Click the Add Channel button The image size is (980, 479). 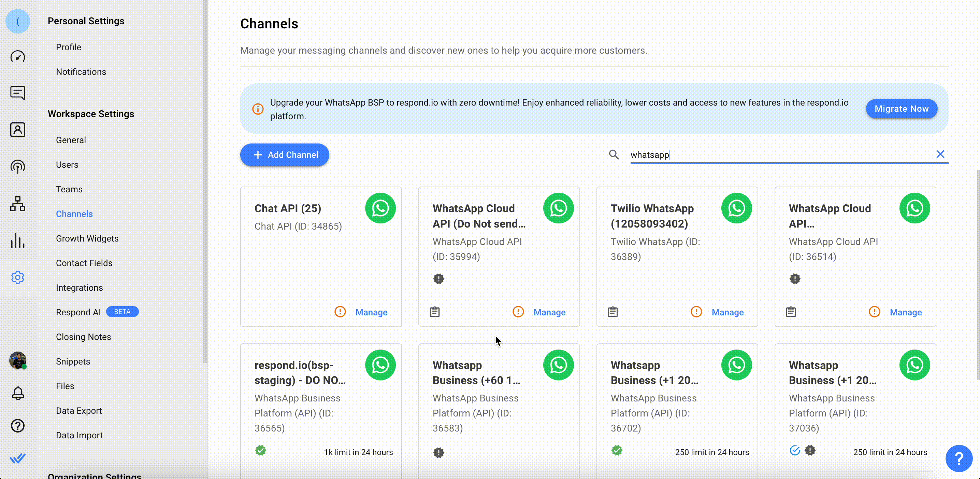click(x=285, y=154)
